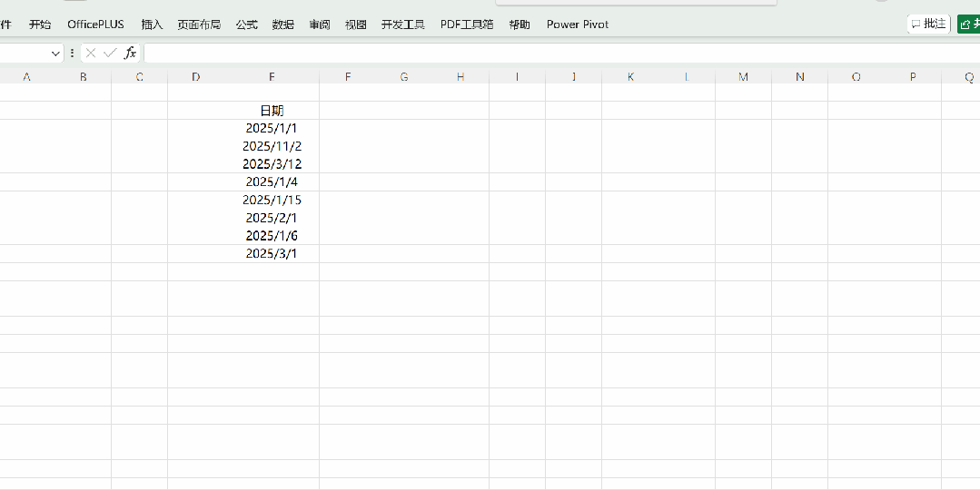The height and width of the screenshot is (490, 980).
Task: Go to the 公式 tab
Action: coord(246,24)
